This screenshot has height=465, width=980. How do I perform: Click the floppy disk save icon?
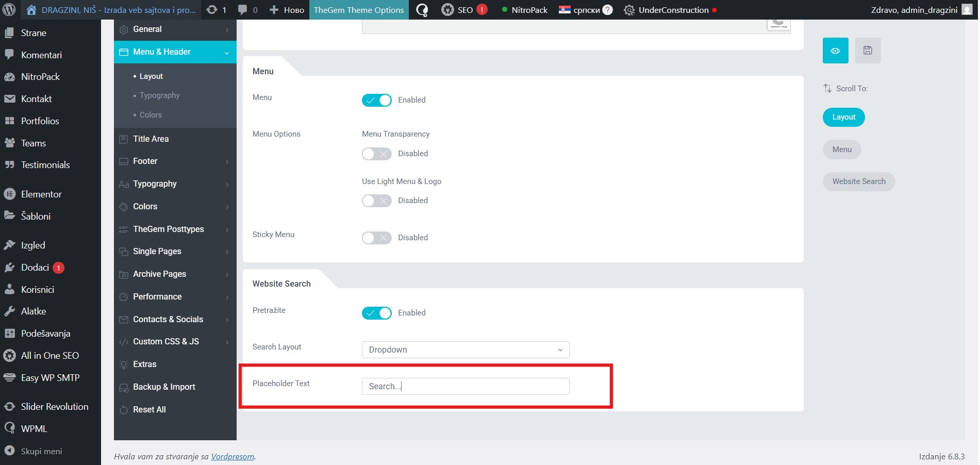868,51
